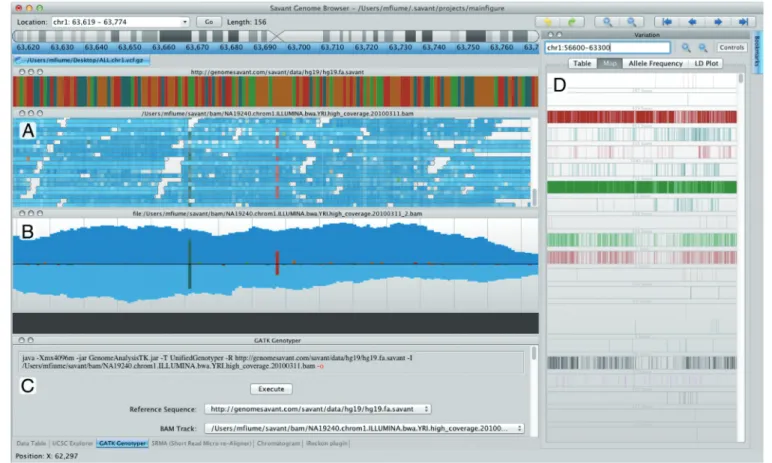
Task: Shift the view left with back arrow
Action: coord(692,22)
